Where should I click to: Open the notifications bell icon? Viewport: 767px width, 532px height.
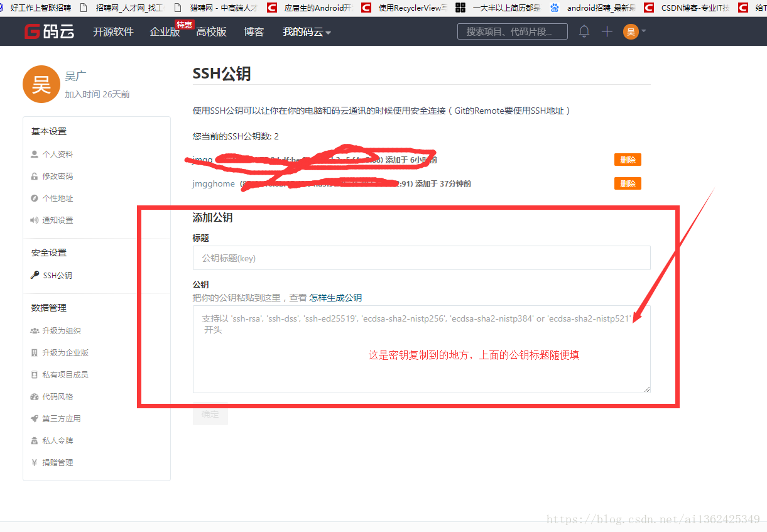tap(584, 31)
